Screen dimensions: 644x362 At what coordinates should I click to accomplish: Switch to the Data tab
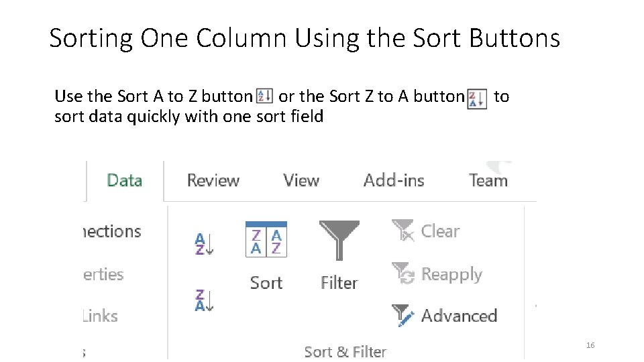125,180
